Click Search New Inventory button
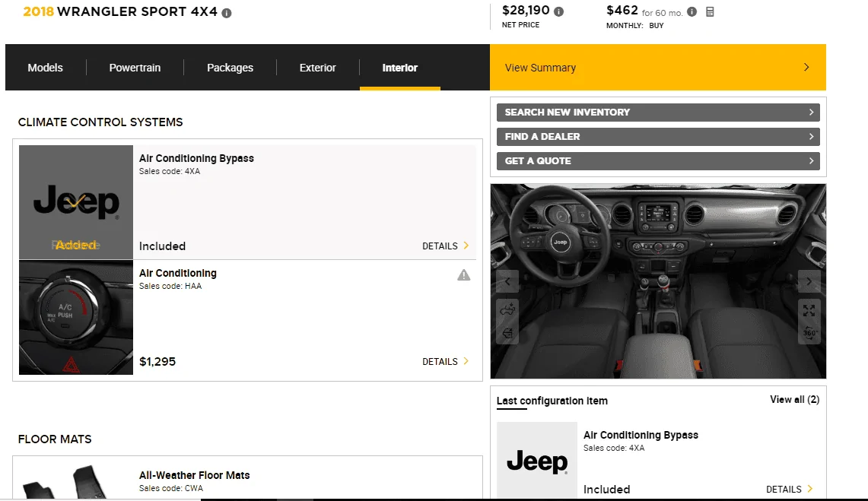Image resolution: width=868 pixels, height=501 pixels. (658, 113)
